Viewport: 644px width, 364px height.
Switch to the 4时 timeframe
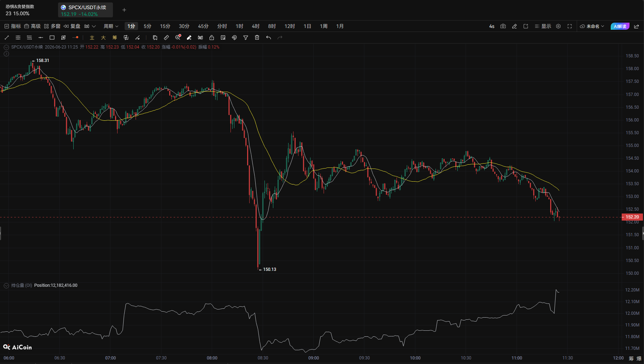pos(256,26)
